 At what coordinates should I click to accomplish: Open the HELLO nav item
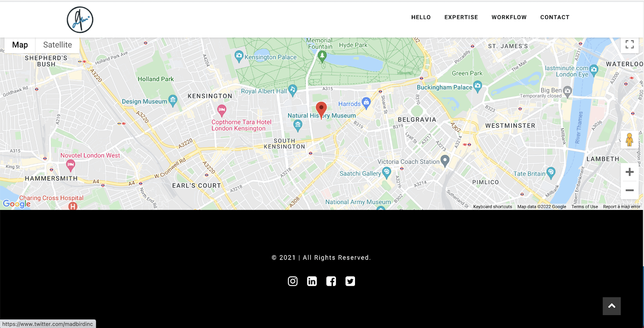coord(421,17)
